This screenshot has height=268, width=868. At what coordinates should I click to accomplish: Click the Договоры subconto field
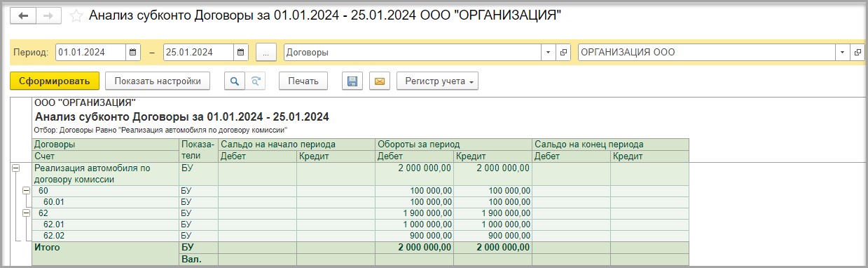point(412,53)
